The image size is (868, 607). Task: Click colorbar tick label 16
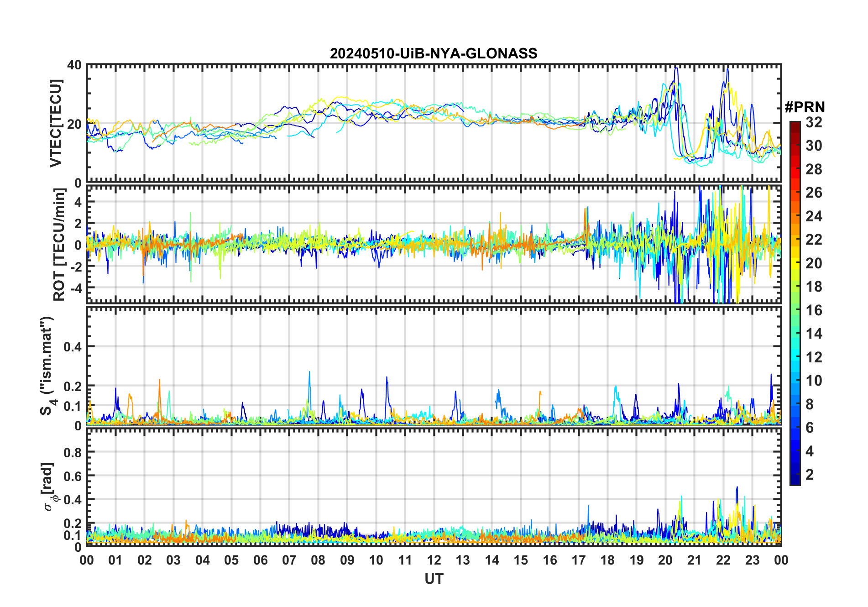[x=814, y=310]
